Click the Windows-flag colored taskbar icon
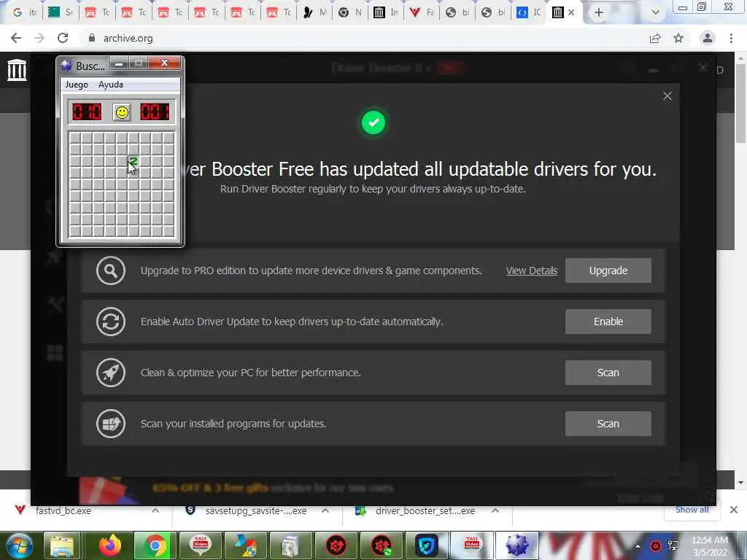Viewport: 747px width, 560px height. click(x=246, y=545)
